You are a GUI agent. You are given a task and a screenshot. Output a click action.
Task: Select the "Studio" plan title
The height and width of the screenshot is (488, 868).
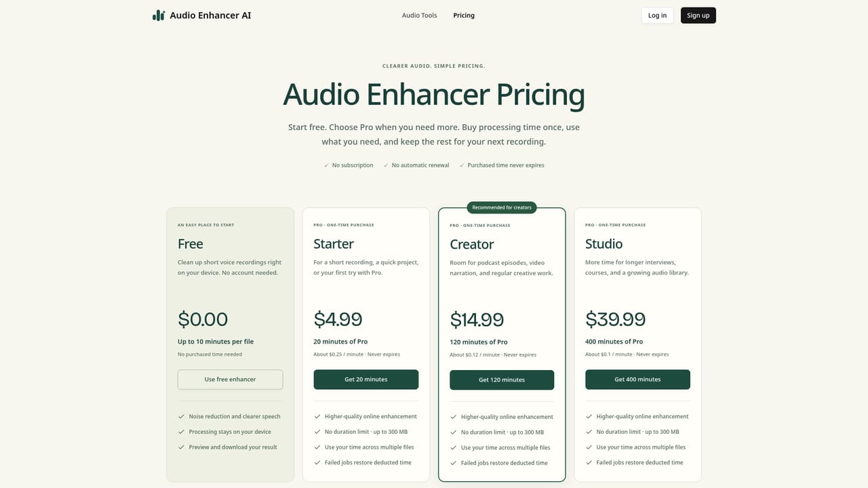(x=604, y=244)
